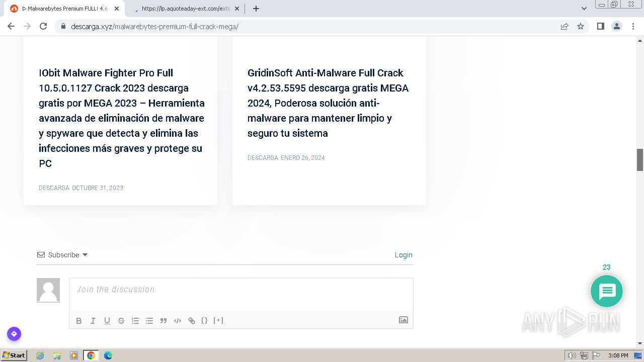The width and height of the screenshot is (644, 362).
Task: Click the Login link
Action: click(x=404, y=255)
